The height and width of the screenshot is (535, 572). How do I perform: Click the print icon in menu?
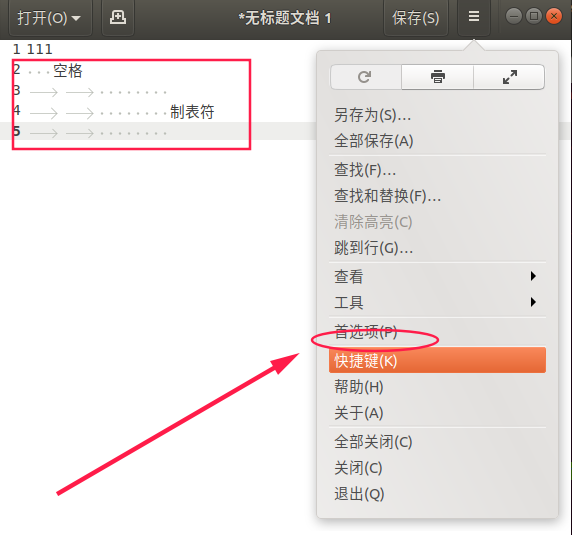(x=437, y=77)
